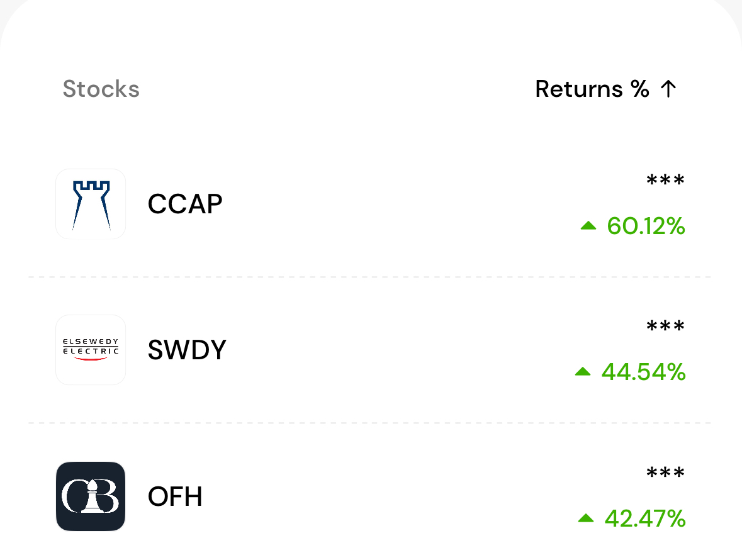Select the 42.47% return figure
The width and height of the screenshot is (742, 560).
645,518
